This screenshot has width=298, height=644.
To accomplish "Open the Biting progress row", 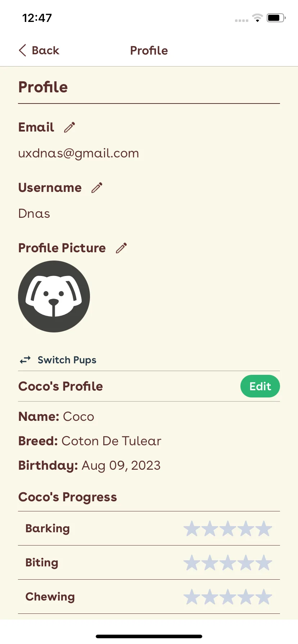I will point(149,562).
